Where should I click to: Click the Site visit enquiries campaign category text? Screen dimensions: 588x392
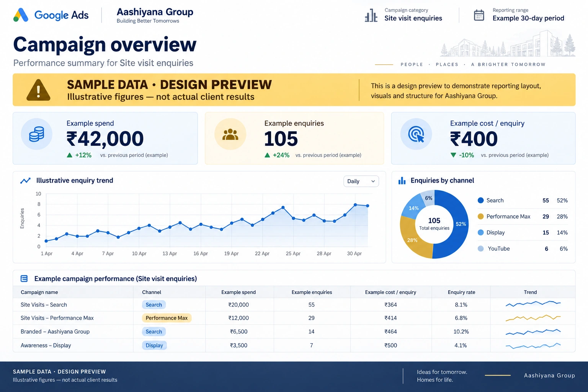pos(413,18)
